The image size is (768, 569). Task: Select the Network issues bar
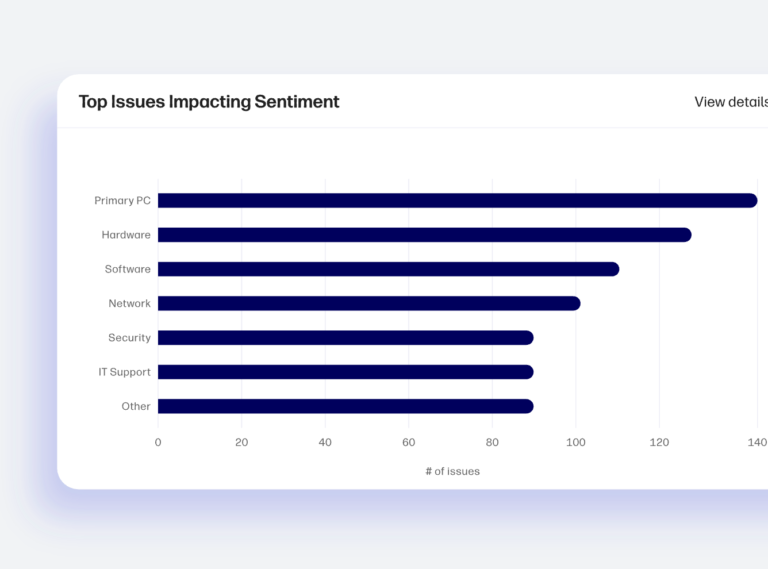pyautogui.click(x=369, y=303)
